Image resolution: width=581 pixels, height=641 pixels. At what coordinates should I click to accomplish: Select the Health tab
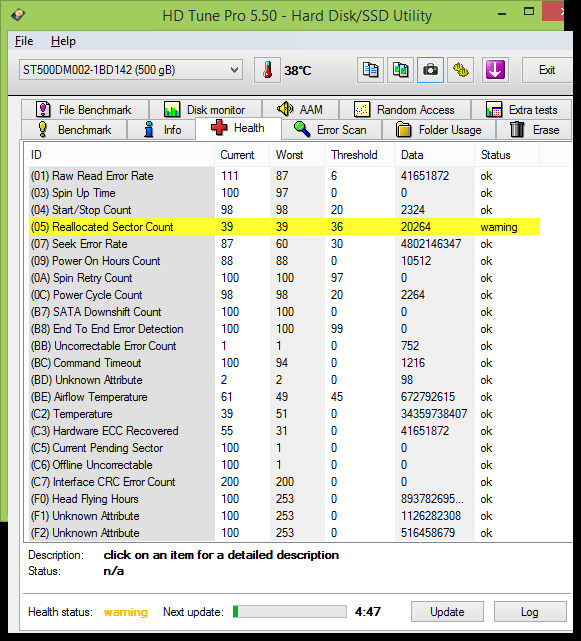click(x=238, y=128)
